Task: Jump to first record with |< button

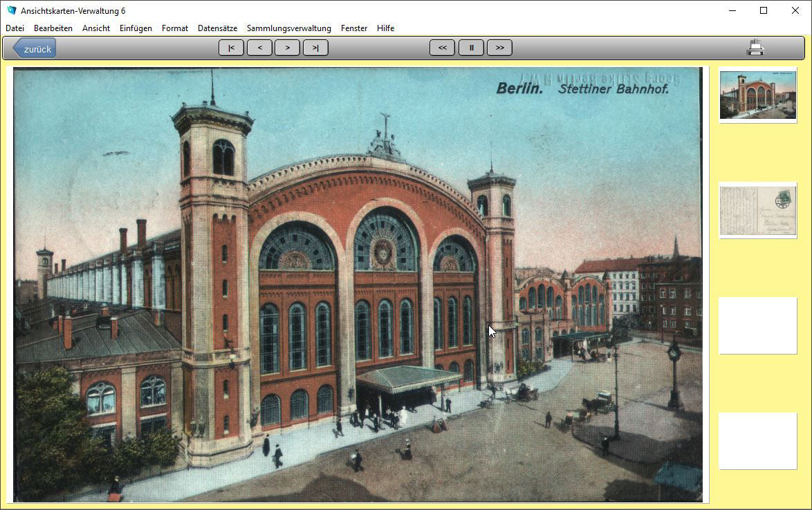Action: [x=231, y=48]
